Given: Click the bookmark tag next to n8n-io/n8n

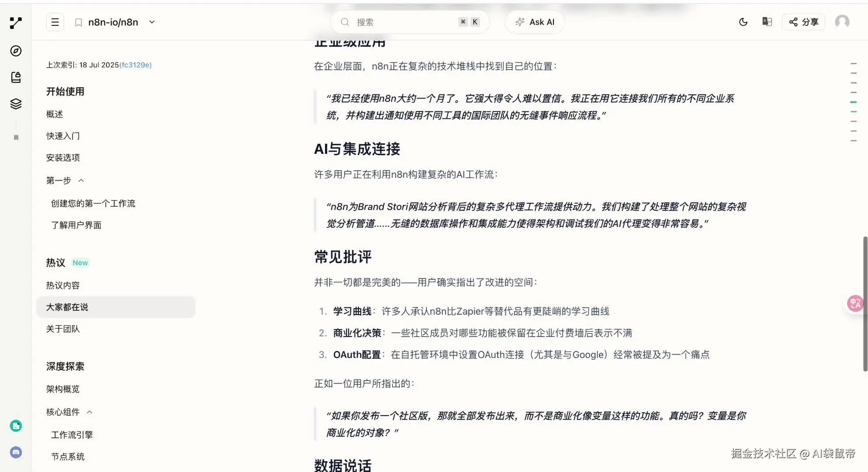Looking at the screenshot, I should click(78, 22).
